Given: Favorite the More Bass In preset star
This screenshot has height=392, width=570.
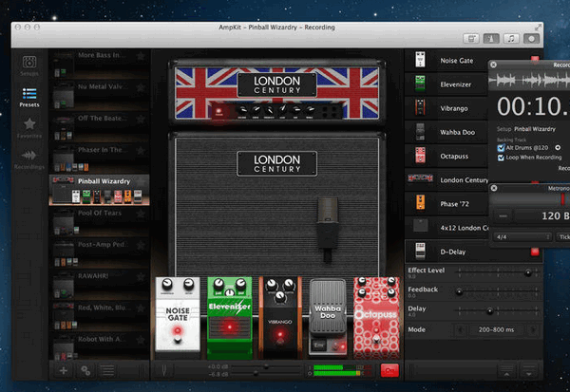Looking at the screenshot, I should click(141, 56).
